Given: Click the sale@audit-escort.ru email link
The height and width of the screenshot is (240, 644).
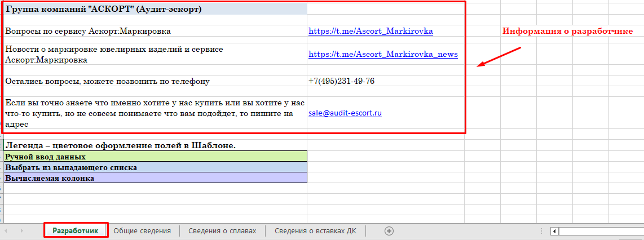Looking at the screenshot, I should click(x=345, y=113).
